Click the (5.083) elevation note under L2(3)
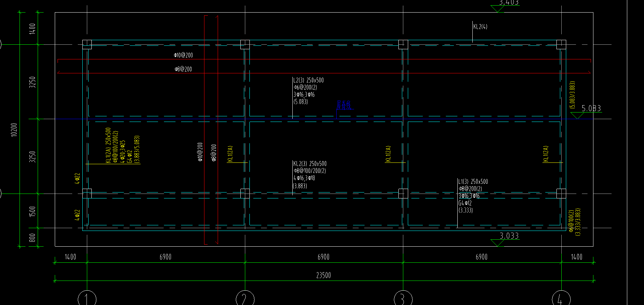 pos(300,102)
